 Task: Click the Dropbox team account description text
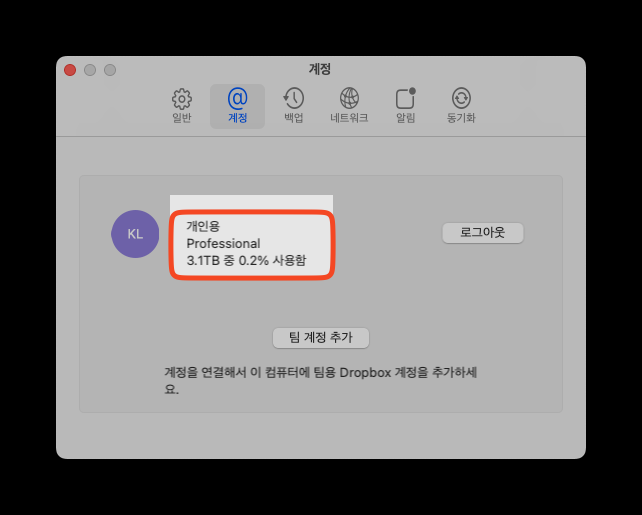tap(321, 380)
